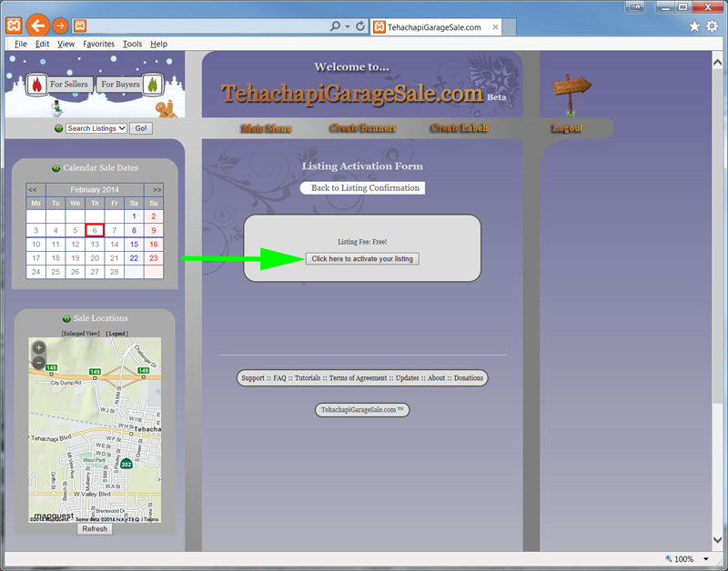Viewport: 728px width, 571px height.
Task: Open the FAQ footer link
Action: point(279,378)
